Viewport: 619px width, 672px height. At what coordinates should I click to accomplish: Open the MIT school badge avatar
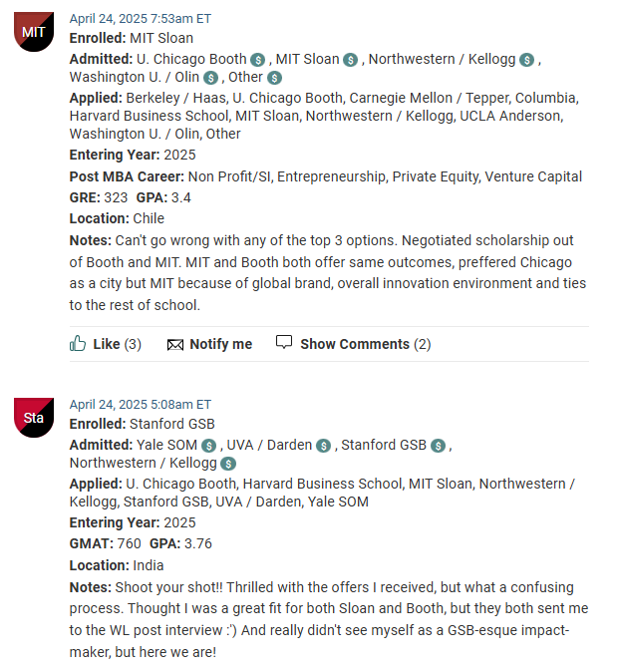(34, 32)
